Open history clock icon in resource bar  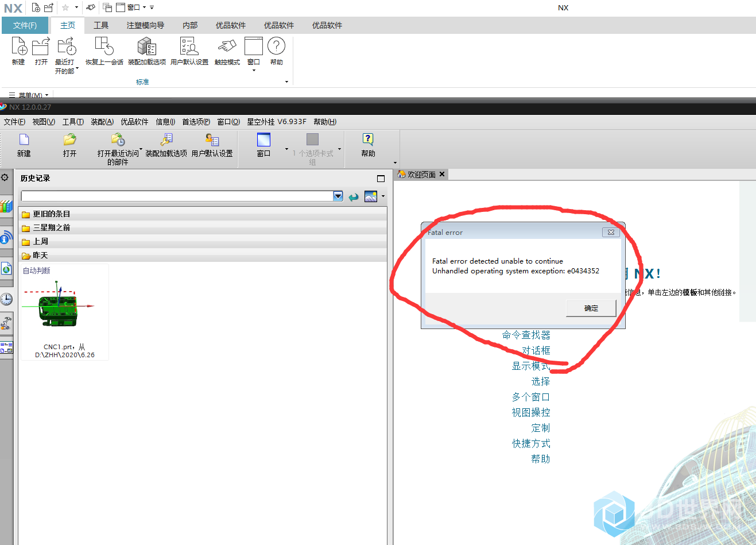point(6,299)
